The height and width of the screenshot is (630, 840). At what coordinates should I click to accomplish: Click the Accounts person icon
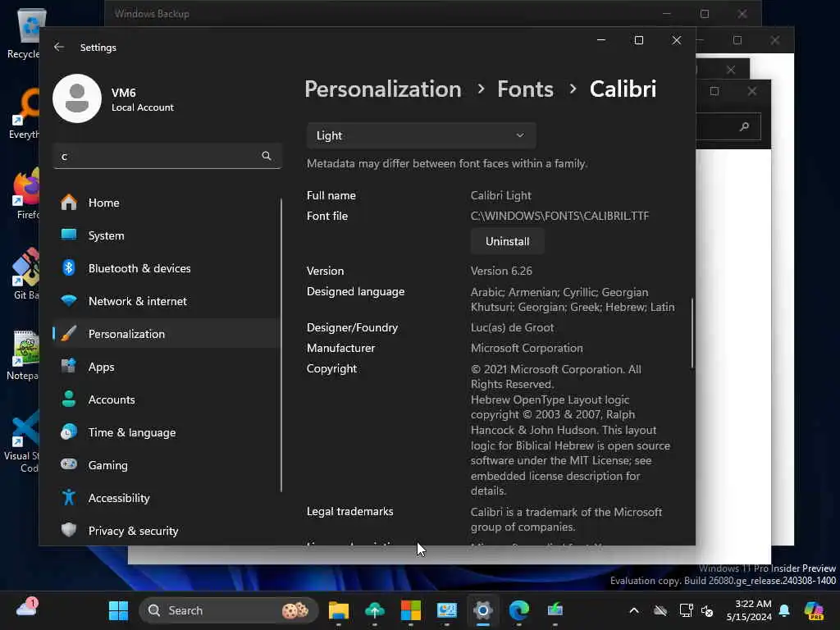click(x=69, y=399)
